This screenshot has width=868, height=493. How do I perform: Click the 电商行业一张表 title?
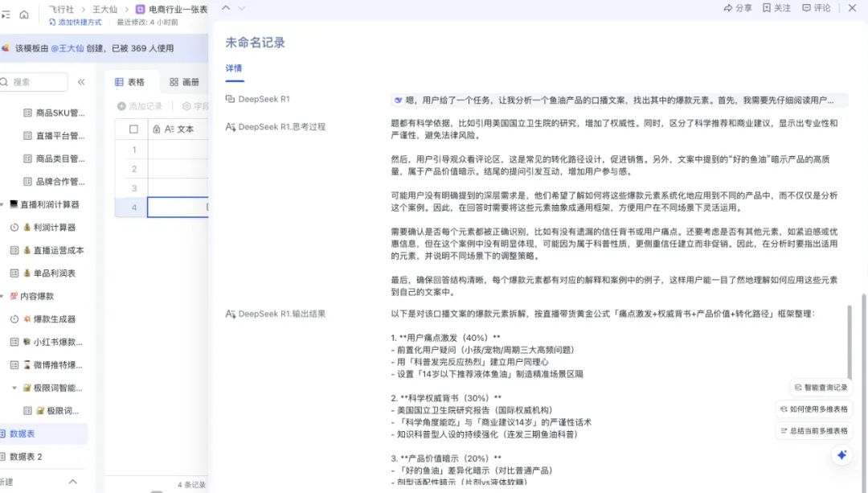pos(178,10)
